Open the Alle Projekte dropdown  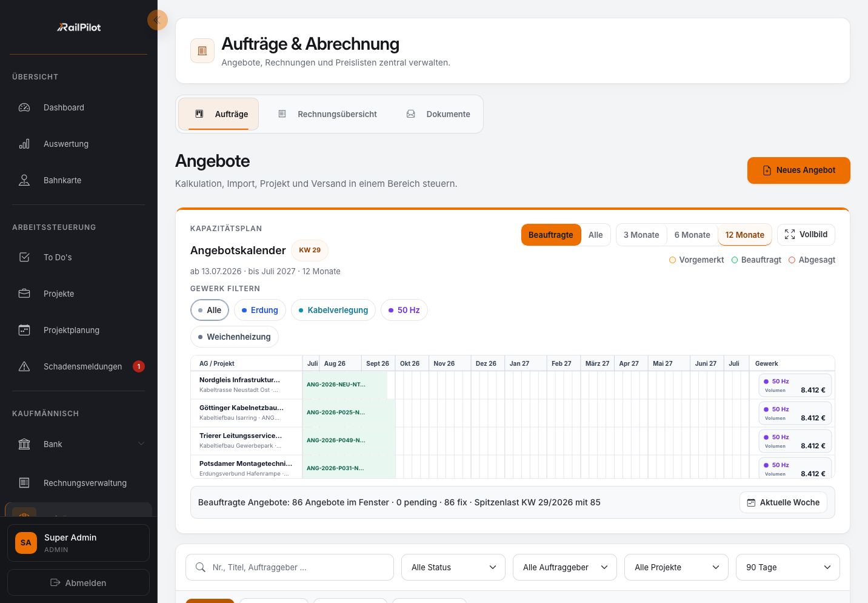tap(676, 567)
